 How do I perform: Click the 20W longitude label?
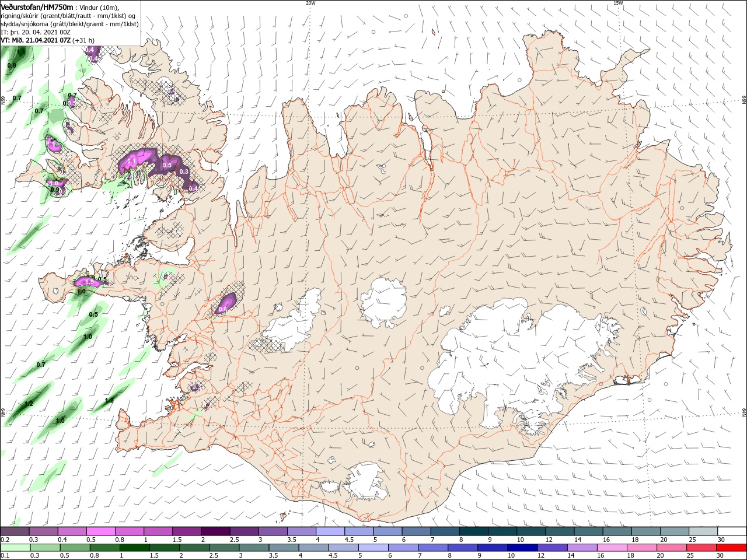pyautogui.click(x=310, y=3)
